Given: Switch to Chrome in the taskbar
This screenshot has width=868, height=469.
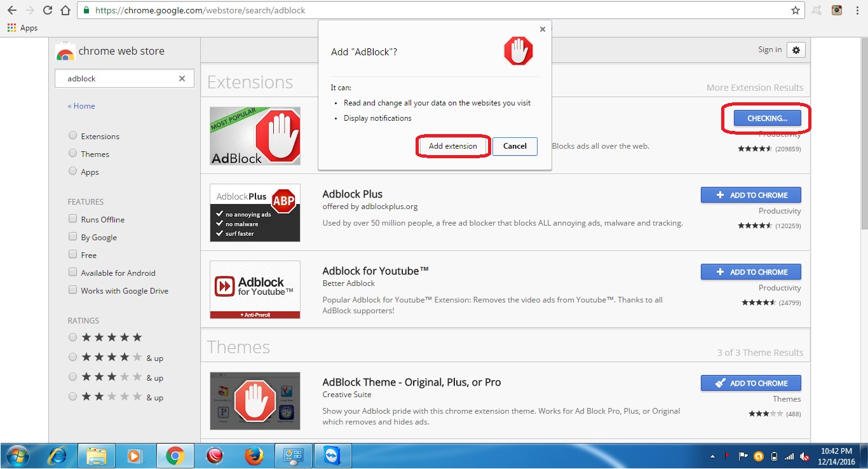Looking at the screenshot, I should (x=175, y=456).
